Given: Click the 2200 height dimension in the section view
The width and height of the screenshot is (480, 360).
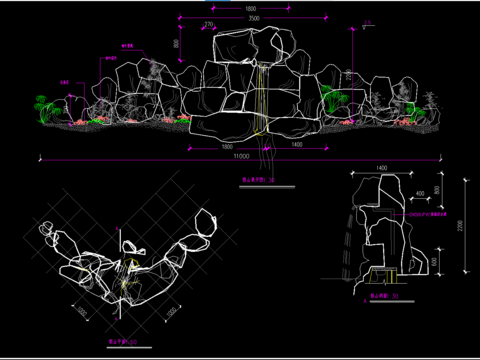Looking at the screenshot, I should 460,226.
